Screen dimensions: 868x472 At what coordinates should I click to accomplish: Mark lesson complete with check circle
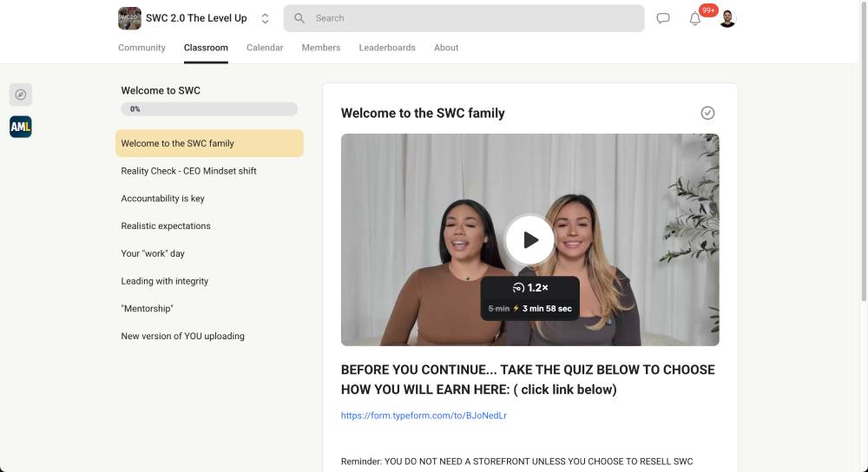point(707,113)
